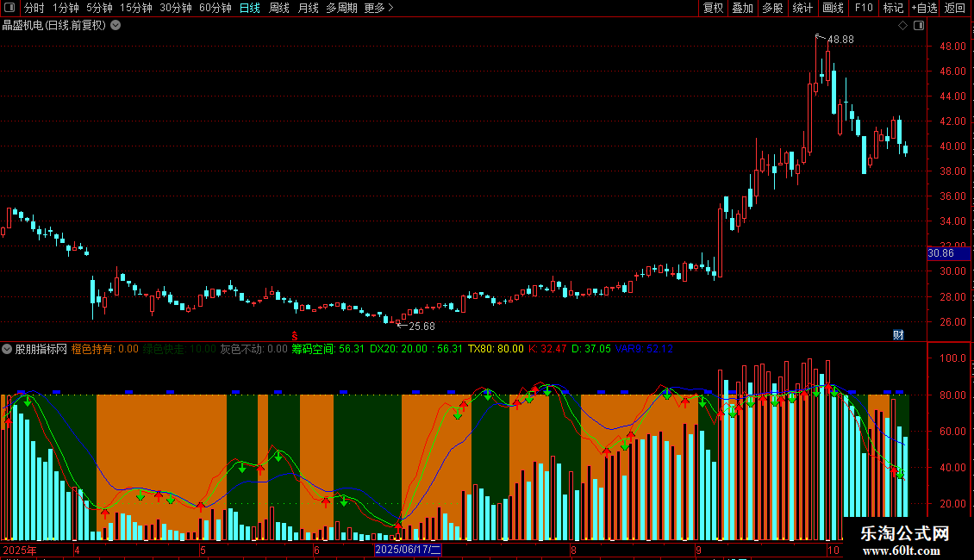The width and height of the screenshot is (974, 560).
Task: Select the 5分钟 period
Action: point(99,8)
